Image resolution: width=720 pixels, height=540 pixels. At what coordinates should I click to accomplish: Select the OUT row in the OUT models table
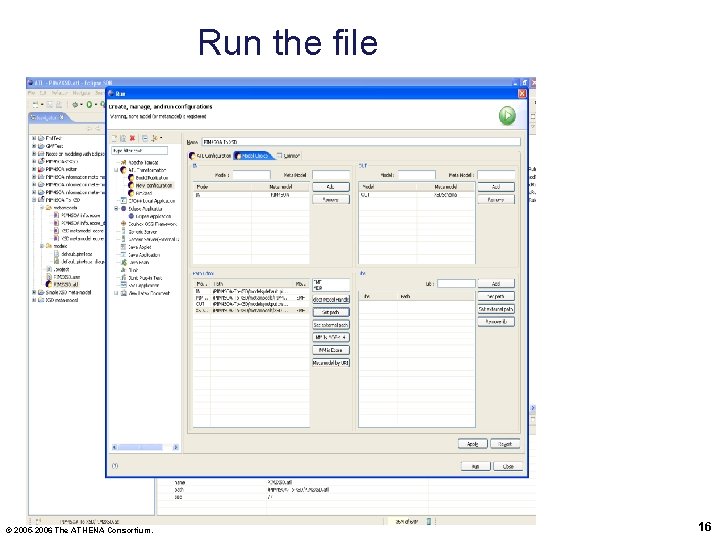(416, 195)
